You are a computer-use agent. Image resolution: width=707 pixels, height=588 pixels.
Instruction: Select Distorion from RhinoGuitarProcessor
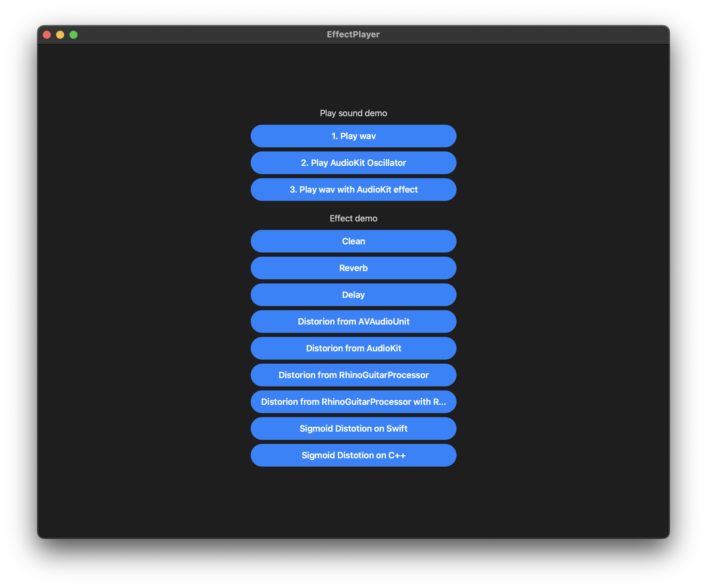click(353, 375)
